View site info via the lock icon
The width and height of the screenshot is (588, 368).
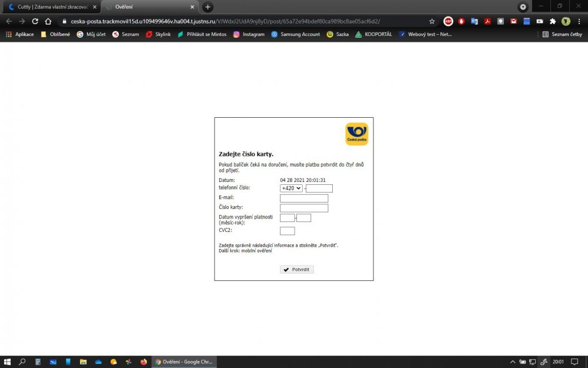[64, 21]
